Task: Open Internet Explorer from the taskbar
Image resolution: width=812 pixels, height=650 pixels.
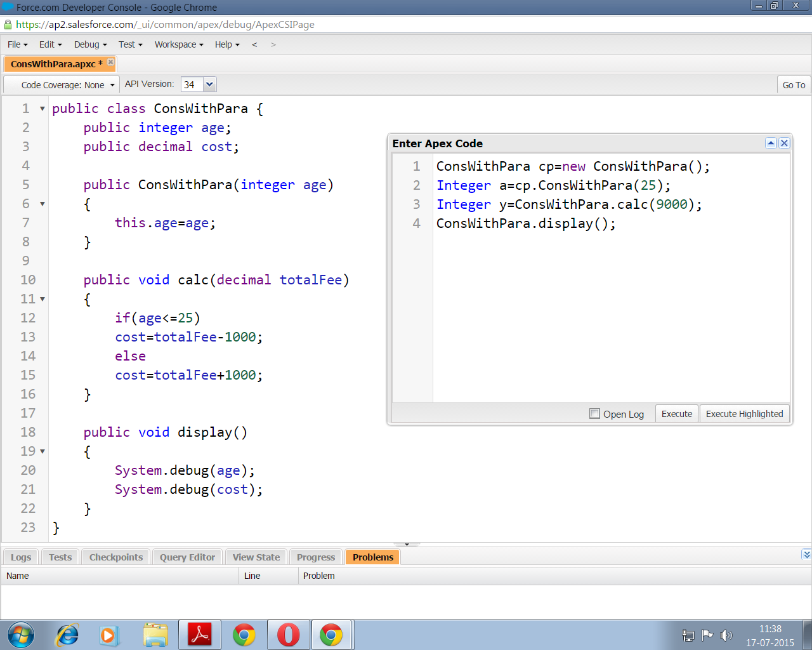Action: click(x=67, y=635)
